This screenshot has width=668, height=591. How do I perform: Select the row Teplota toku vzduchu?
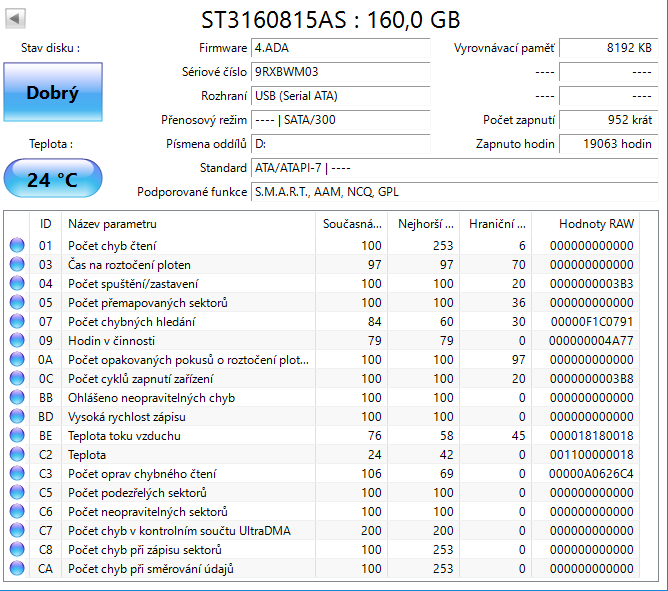322,435
